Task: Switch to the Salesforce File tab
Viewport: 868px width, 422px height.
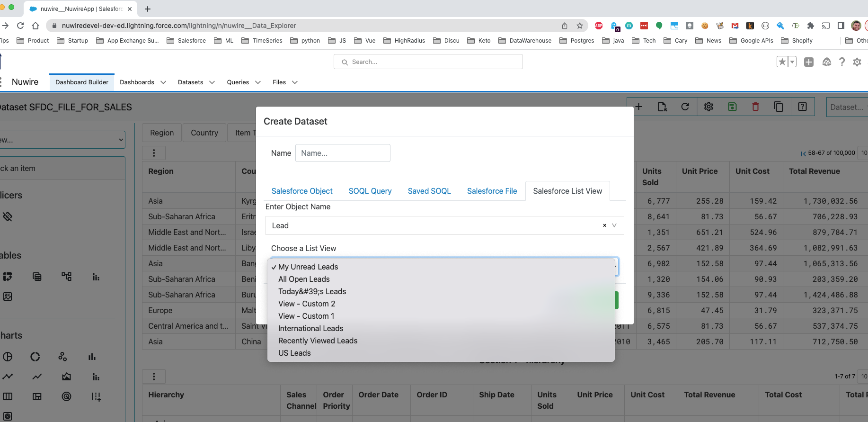Action: [x=492, y=191]
